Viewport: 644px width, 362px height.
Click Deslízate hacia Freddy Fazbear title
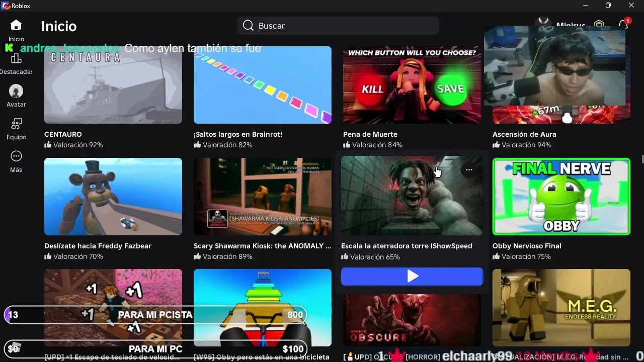(x=98, y=246)
